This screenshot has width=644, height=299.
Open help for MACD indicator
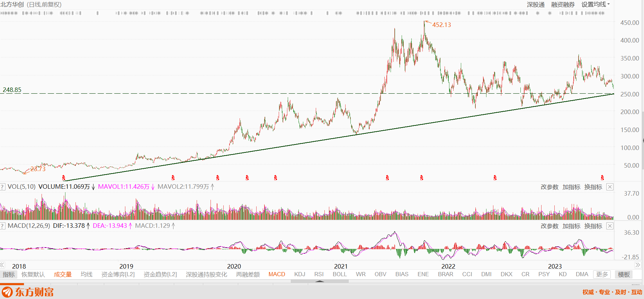[2, 226]
